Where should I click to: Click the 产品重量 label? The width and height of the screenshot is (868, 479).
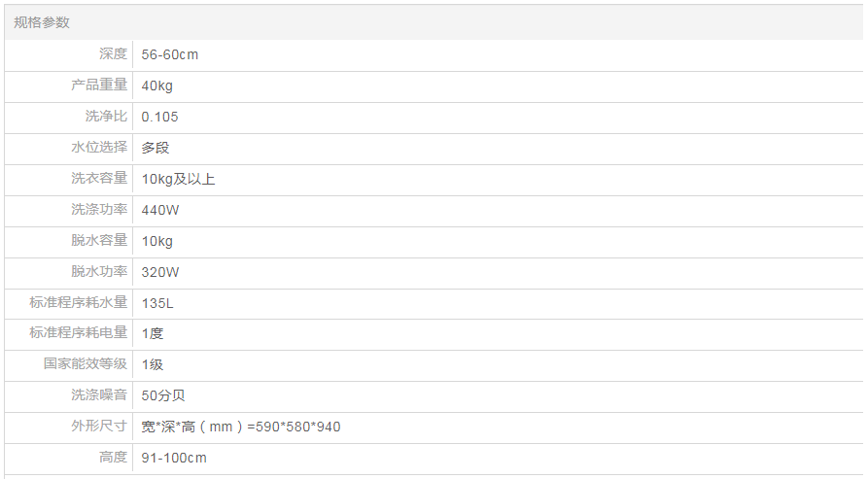coord(99,86)
